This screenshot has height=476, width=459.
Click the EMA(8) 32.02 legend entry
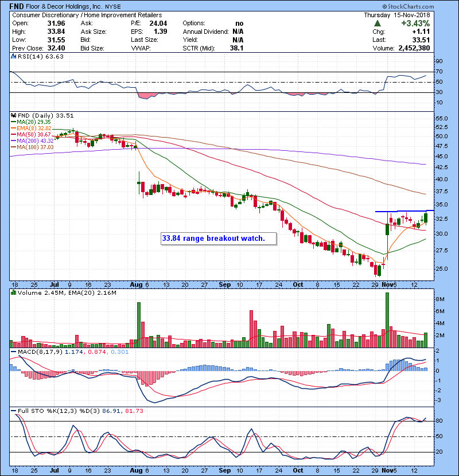pos(32,128)
